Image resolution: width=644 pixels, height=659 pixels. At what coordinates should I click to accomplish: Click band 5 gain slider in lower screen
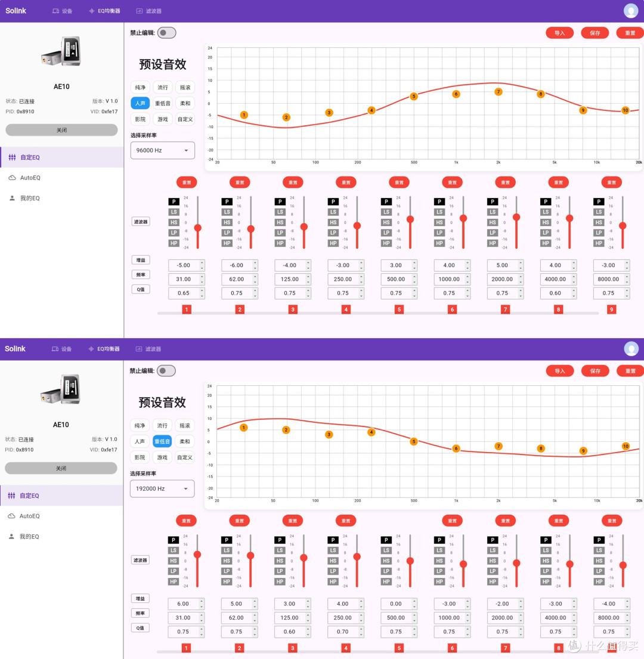pyautogui.click(x=410, y=561)
